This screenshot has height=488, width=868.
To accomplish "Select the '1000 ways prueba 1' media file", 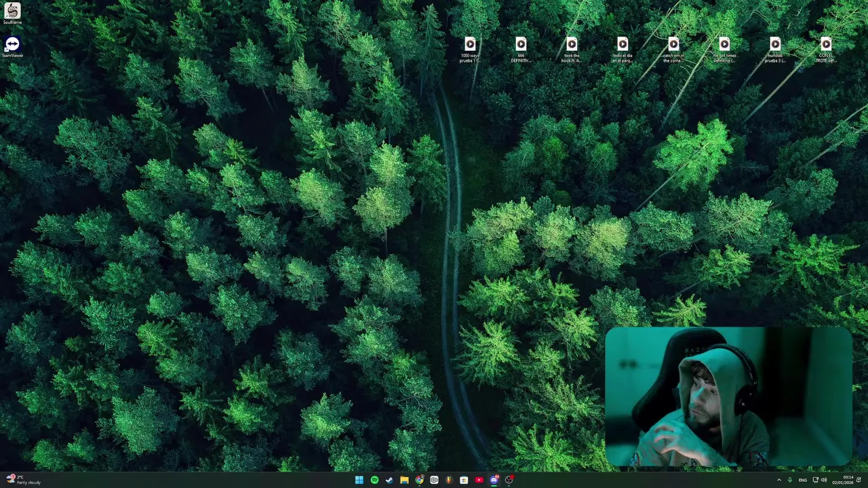I will pyautogui.click(x=470, y=50).
